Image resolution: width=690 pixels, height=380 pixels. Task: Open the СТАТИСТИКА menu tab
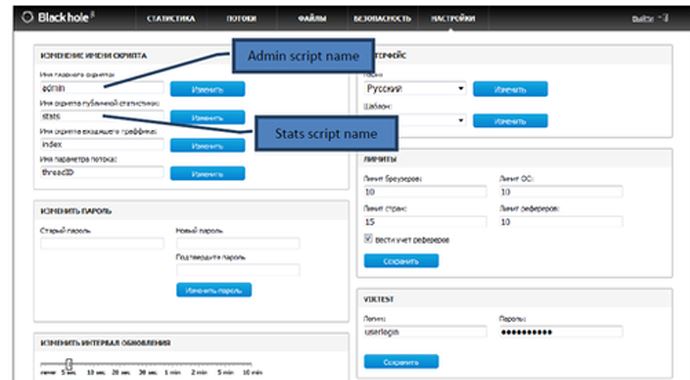tap(171, 18)
